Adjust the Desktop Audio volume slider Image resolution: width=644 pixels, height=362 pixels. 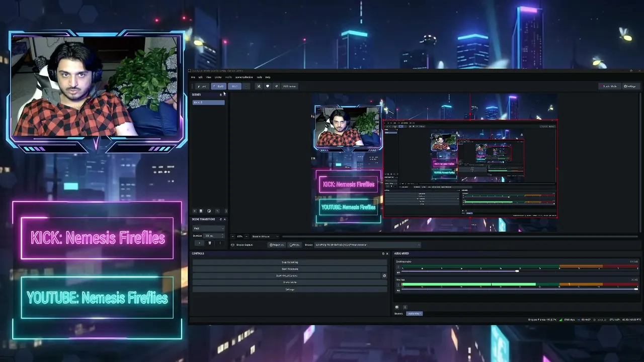pyautogui.click(x=518, y=271)
